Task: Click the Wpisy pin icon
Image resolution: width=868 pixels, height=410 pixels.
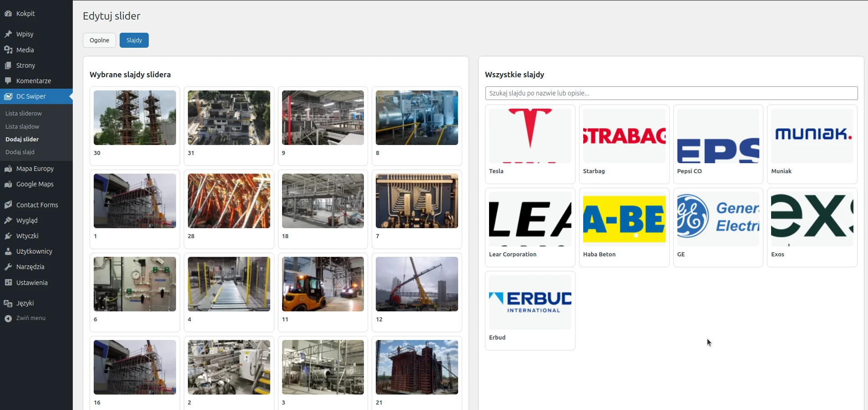Action: [x=8, y=34]
